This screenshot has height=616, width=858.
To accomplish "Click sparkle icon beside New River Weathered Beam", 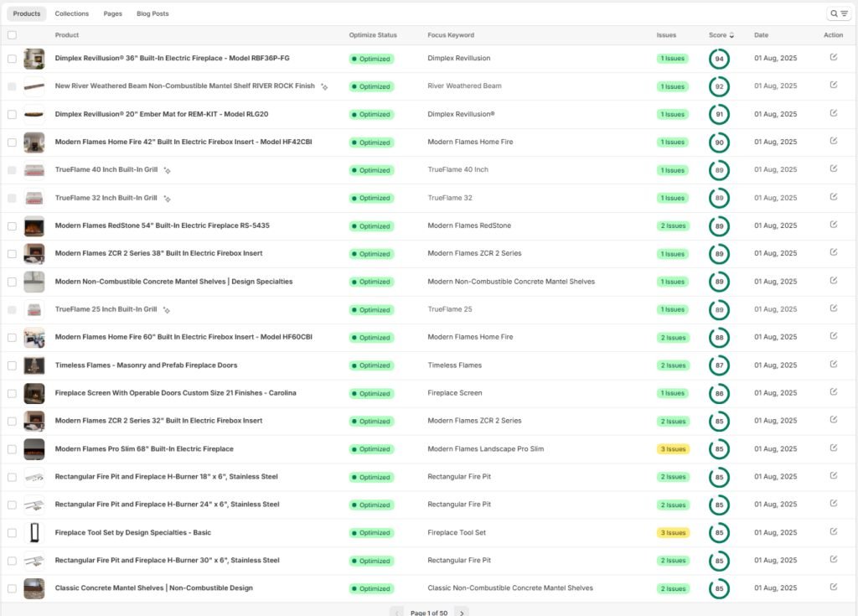I will coord(324,87).
